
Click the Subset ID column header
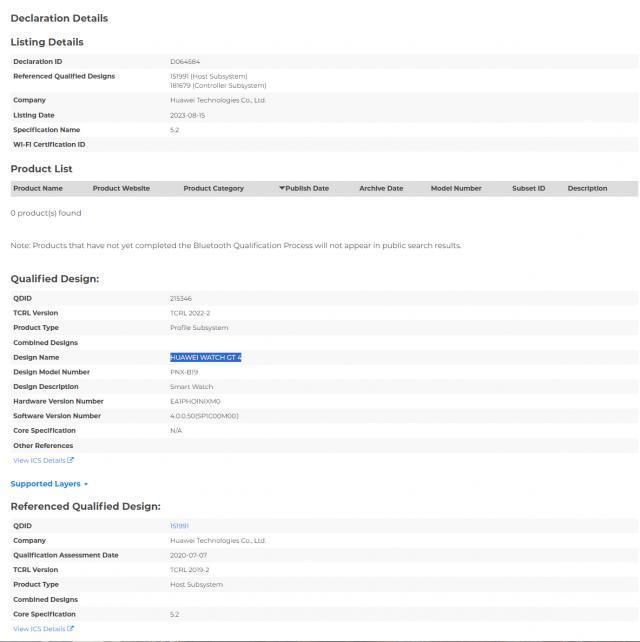pyautogui.click(x=528, y=188)
